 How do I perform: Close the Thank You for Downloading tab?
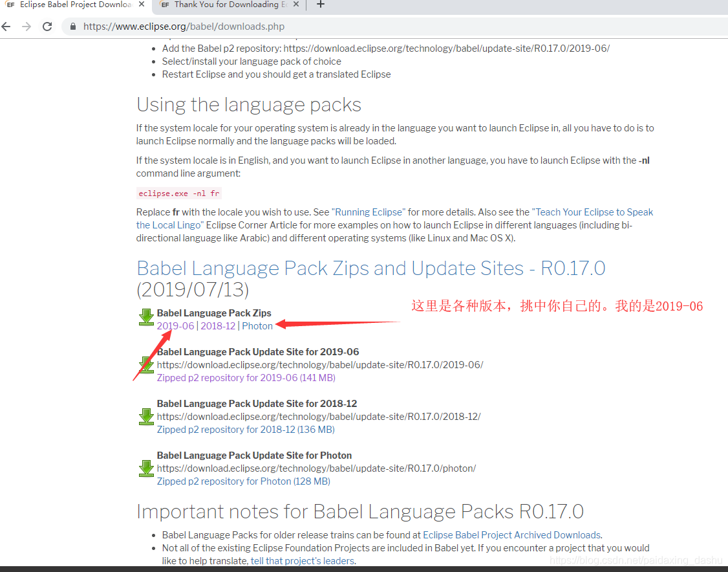[x=296, y=4]
